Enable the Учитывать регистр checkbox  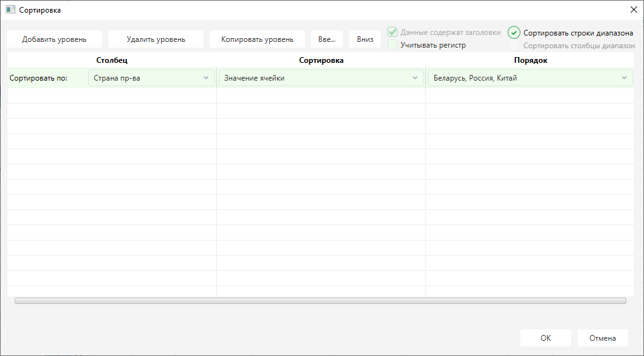click(x=393, y=45)
